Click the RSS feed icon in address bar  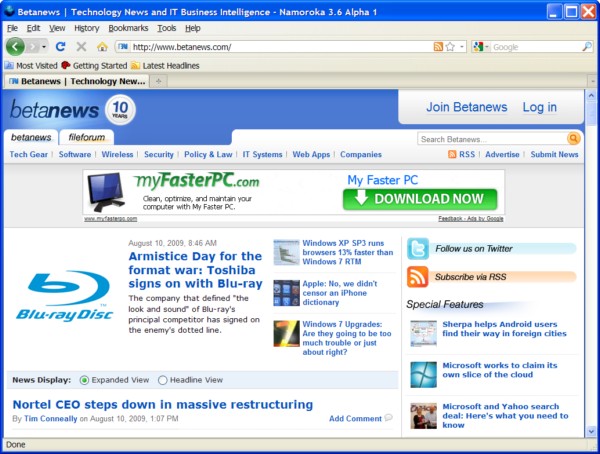tap(438, 47)
